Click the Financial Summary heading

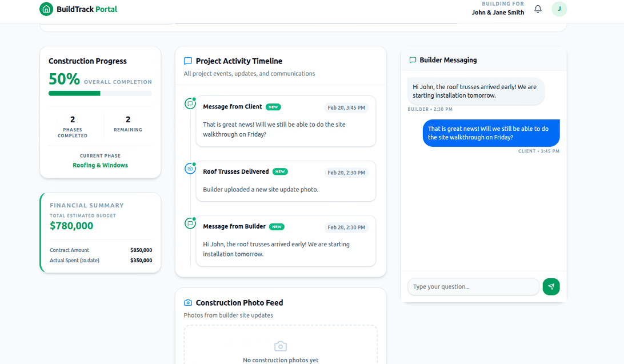tap(87, 205)
